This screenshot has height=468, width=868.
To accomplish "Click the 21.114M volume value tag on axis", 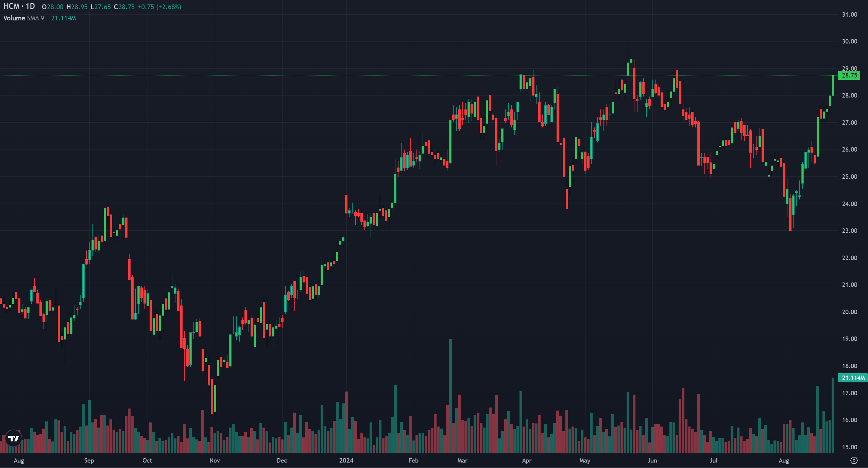I will pos(853,378).
